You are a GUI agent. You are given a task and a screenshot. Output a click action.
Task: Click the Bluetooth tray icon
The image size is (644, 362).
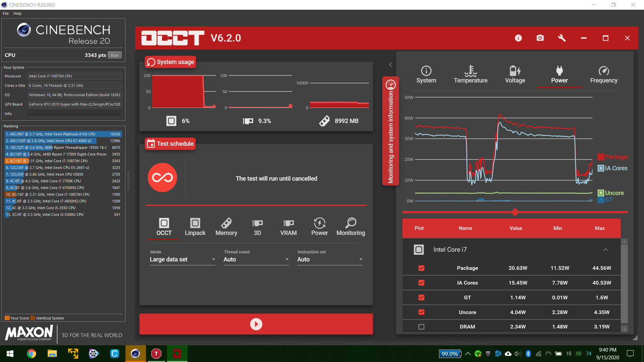528,354
